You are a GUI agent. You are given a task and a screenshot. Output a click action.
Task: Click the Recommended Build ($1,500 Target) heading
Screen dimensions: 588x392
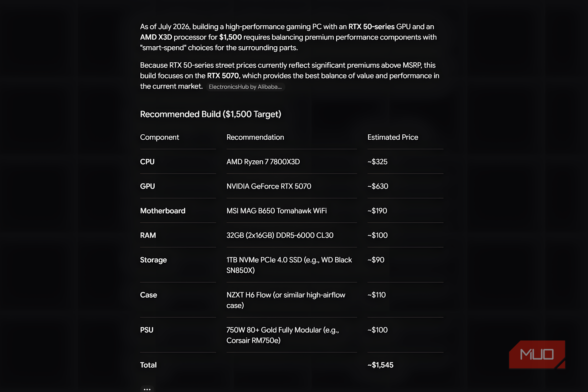pyautogui.click(x=211, y=114)
